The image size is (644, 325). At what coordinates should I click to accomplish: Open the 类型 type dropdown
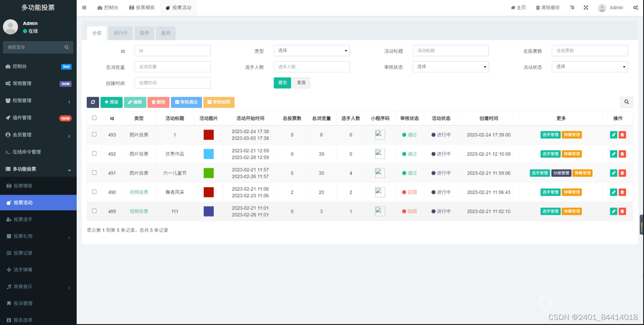[311, 50]
